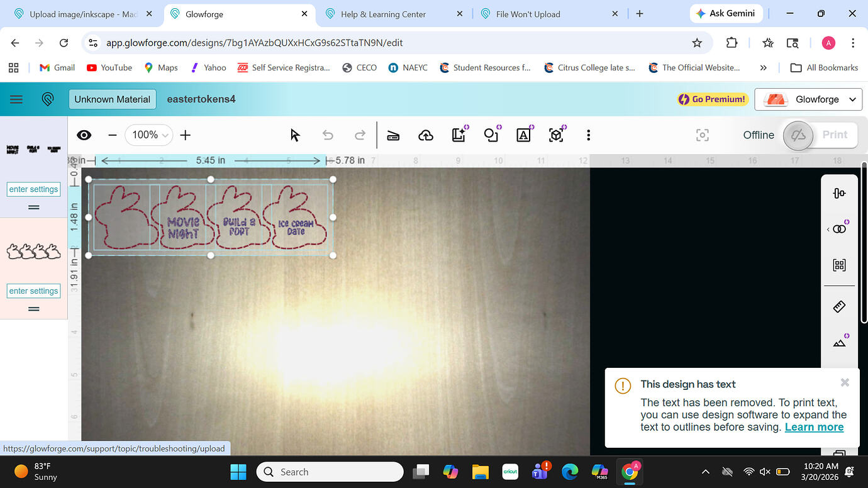Toggle the eye visibility view options

[84, 135]
